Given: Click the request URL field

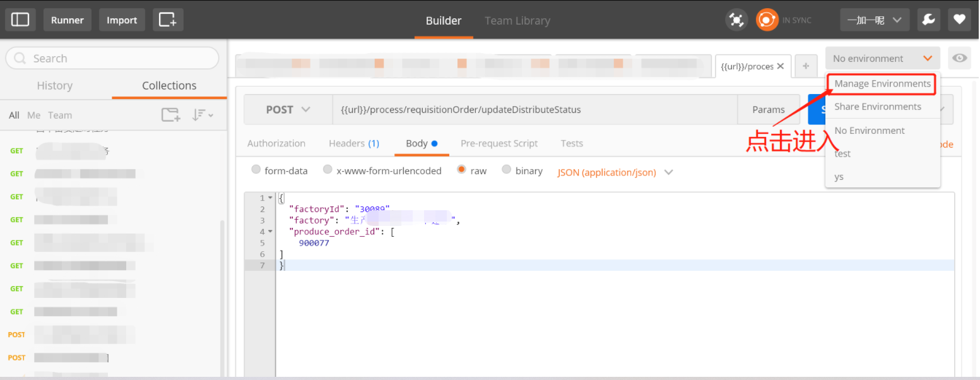Looking at the screenshot, I should click(535, 109).
